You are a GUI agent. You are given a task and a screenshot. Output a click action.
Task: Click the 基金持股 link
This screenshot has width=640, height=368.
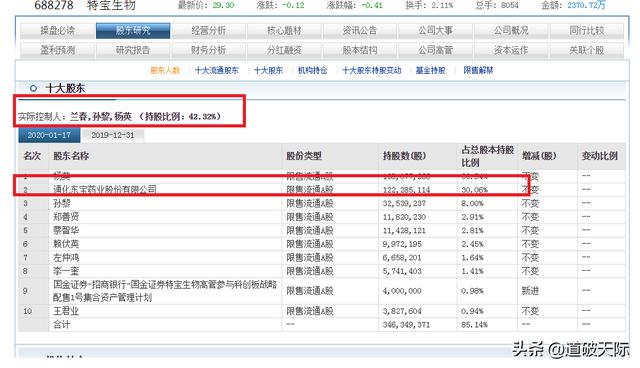point(430,70)
